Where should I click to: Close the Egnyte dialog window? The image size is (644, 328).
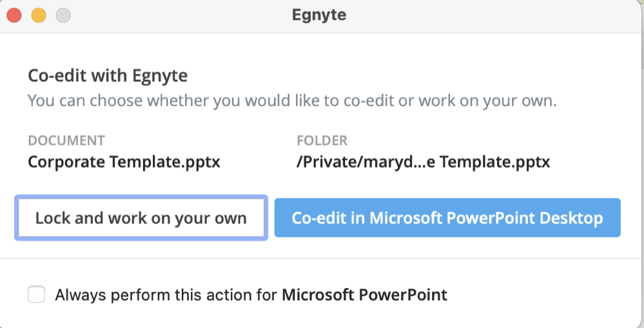click(x=14, y=15)
